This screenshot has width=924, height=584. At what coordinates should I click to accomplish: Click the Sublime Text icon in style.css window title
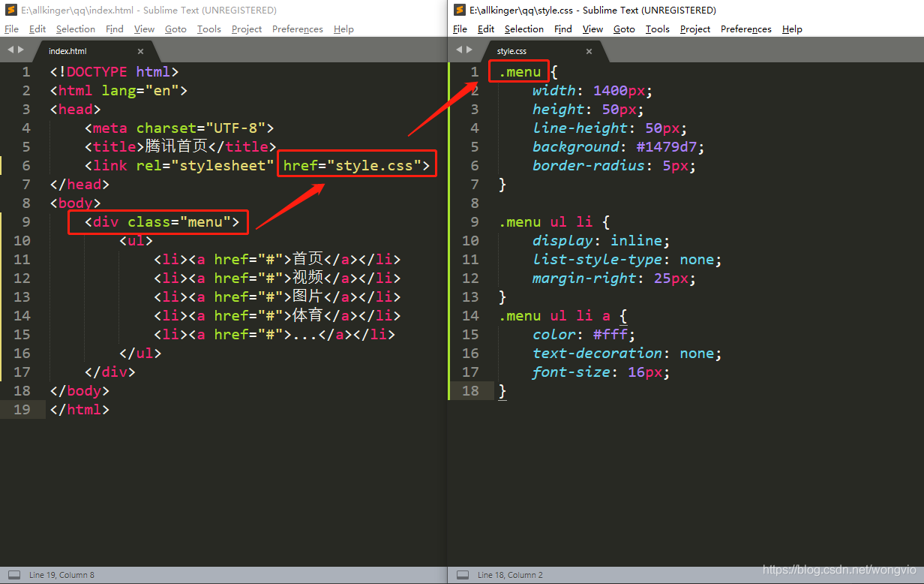460,11
